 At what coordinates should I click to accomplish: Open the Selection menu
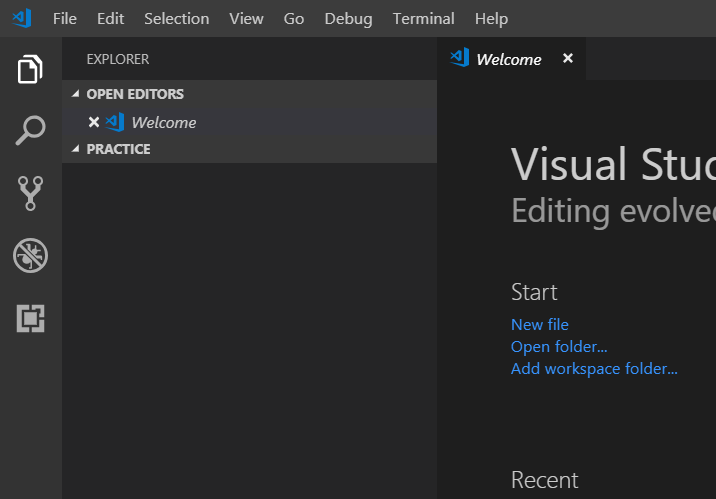[x=177, y=19]
